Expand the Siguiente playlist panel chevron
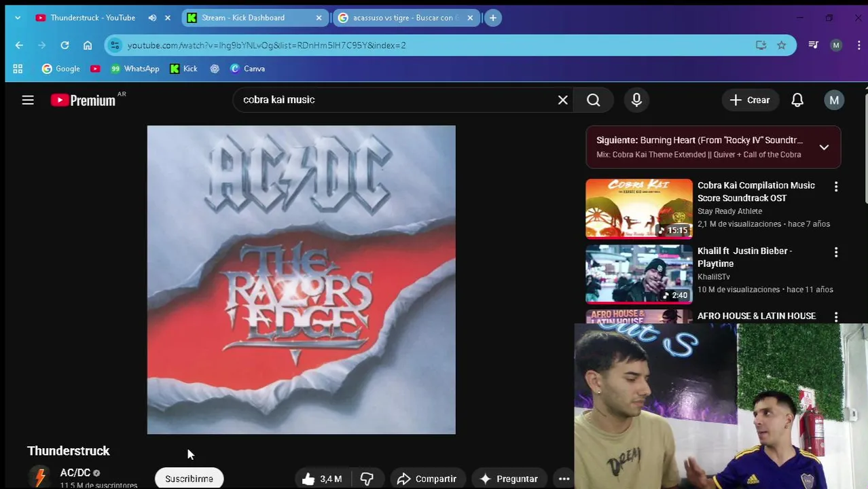The width and height of the screenshot is (868, 489). pyautogui.click(x=824, y=147)
